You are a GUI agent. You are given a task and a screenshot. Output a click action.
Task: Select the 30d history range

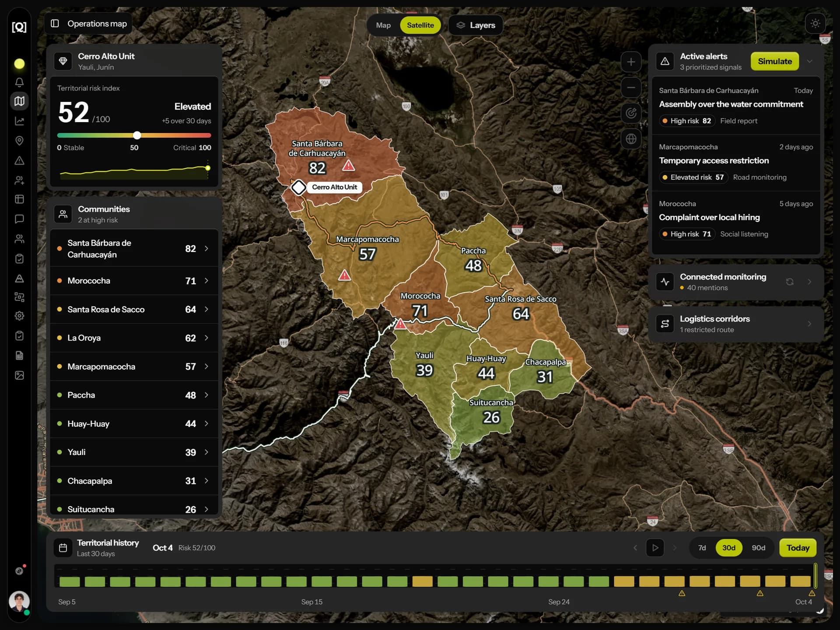pos(729,548)
